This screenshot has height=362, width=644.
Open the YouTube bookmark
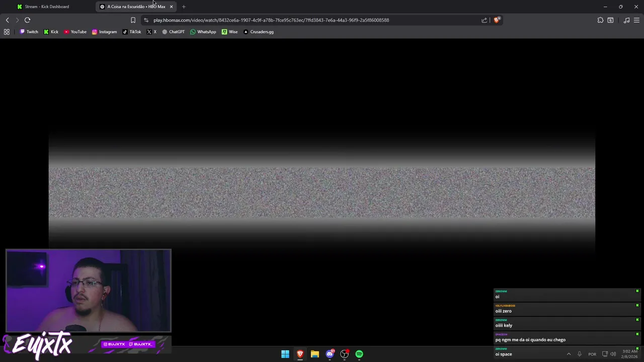[x=75, y=32]
